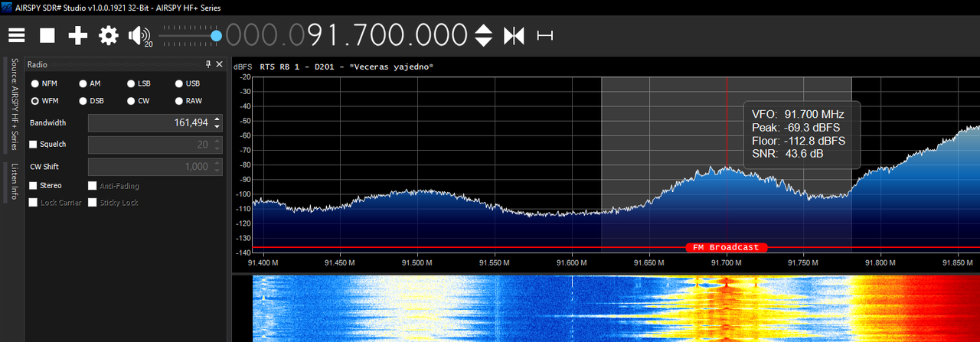The width and height of the screenshot is (980, 342).
Task: Click the SNR 43.6 dB readout
Action: (x=788, y=155)
